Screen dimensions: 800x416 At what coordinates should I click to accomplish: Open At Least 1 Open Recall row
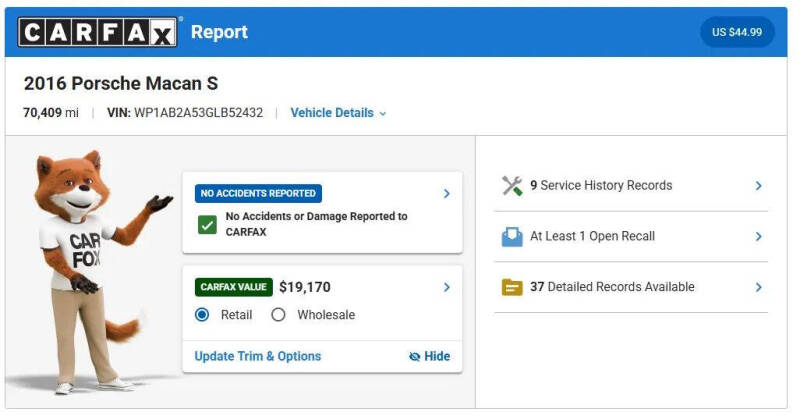click(631, 236)
